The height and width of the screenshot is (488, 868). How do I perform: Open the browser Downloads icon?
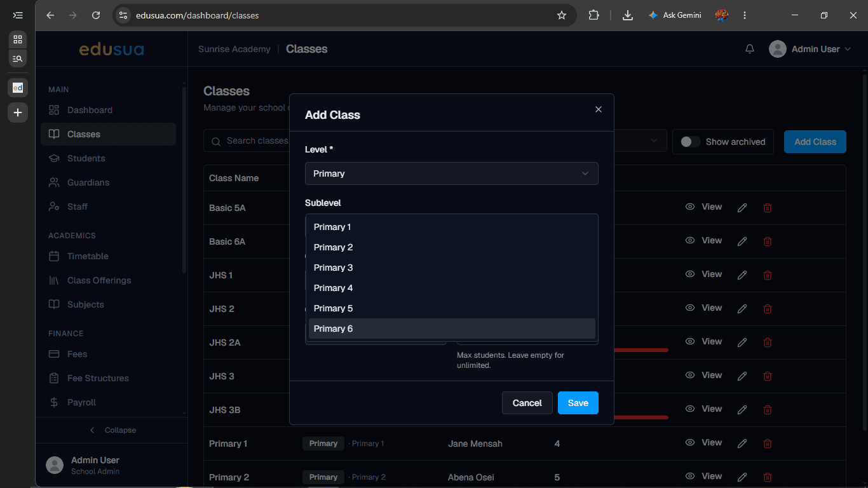628,15
